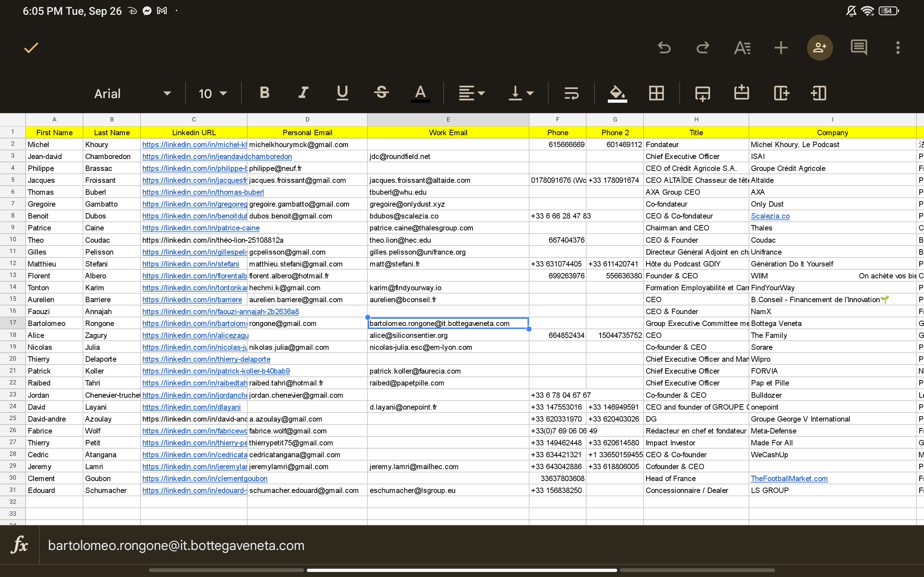Select column E header
The image size is (924, 577).
448,119
